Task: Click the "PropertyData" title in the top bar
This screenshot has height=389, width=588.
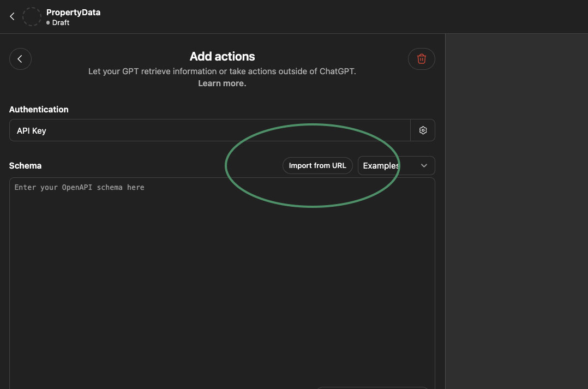Action: pos(73,12)
